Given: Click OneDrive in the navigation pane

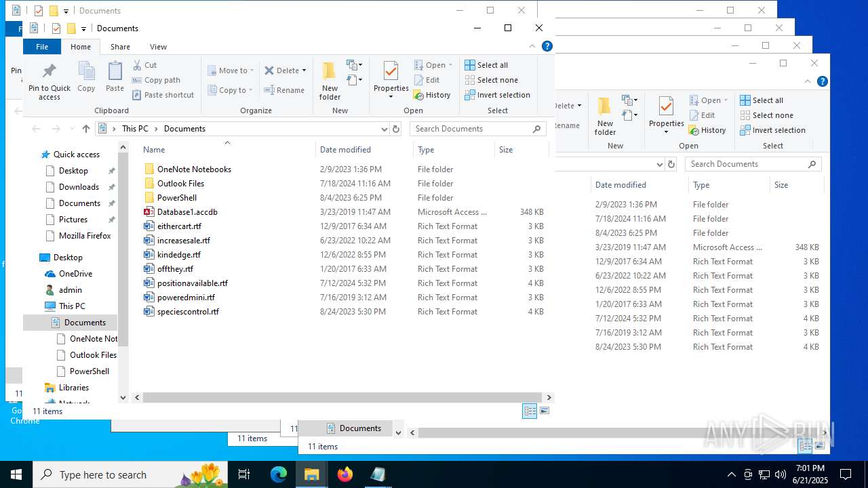Looking at the screenshot, I should (75, 274).
